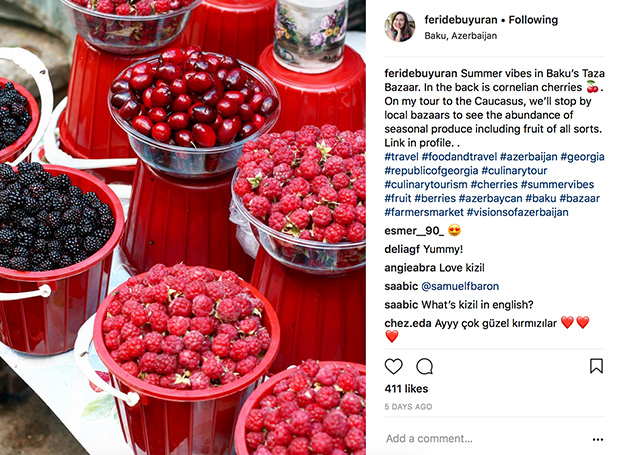The width and height of the screenshot is (620, 455).
Task: Open the #farmersmarket hashtag
Action: tap(424, 212)
